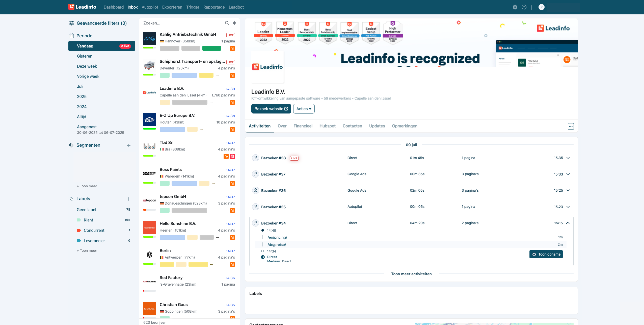Show more segments via Toon meer

[x=87, y=186]
